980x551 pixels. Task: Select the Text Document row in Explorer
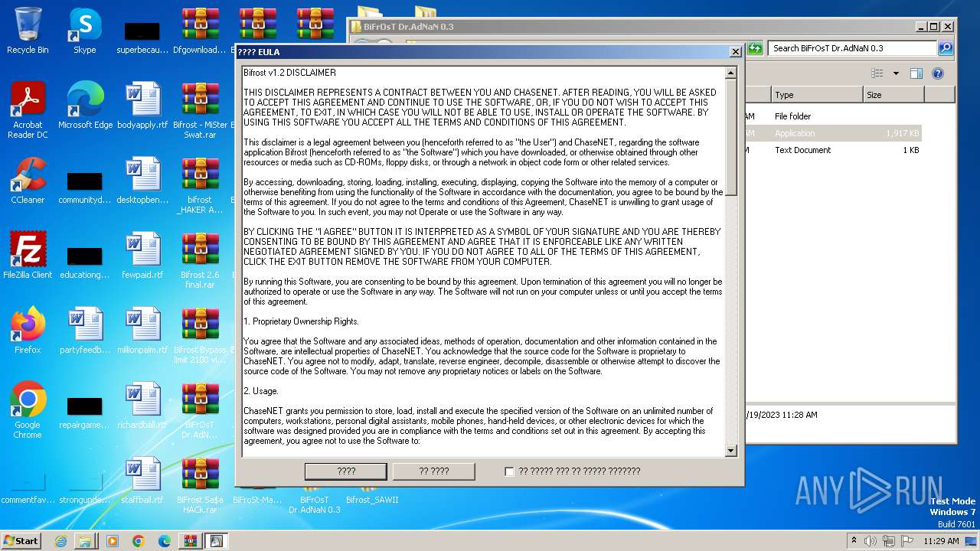[x=833, y=150]
